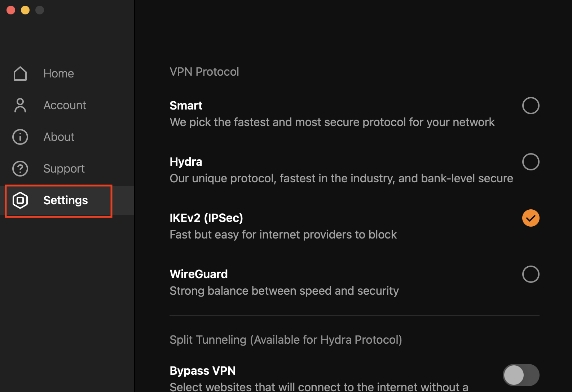Click the Home house icon

20,73
